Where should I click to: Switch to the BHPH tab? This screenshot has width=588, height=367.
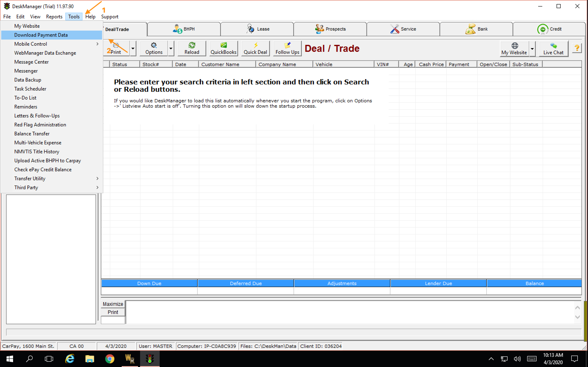click(184, 29)
